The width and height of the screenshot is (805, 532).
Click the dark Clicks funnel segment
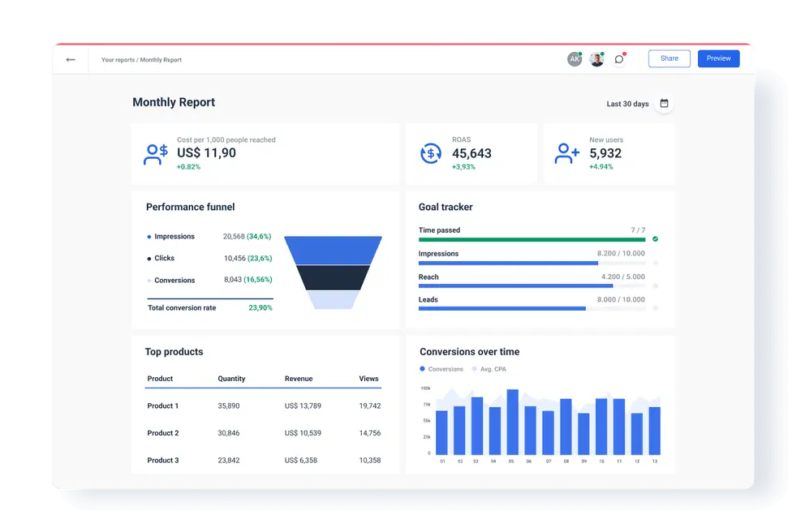(333, 277)
